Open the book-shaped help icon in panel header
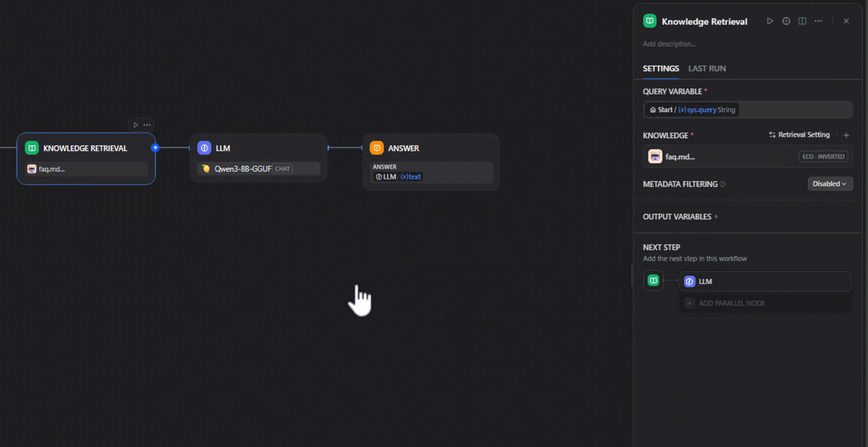 point(802,21)
